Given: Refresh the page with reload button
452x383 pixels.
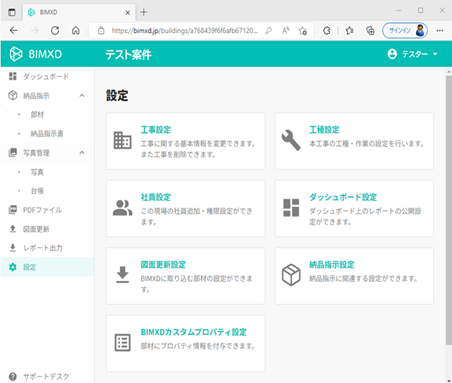Looking at the screenshot, I should [x=55, y=31].
